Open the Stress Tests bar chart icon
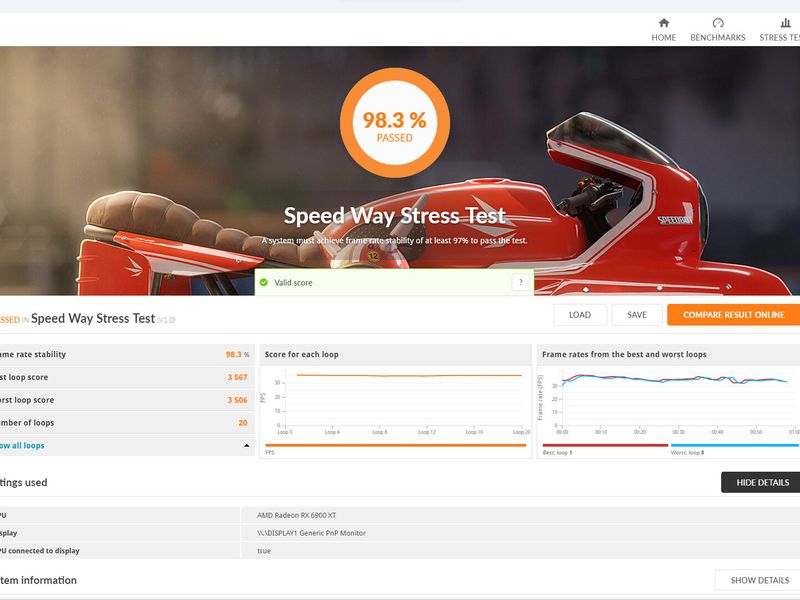 (x=785, y=23)
